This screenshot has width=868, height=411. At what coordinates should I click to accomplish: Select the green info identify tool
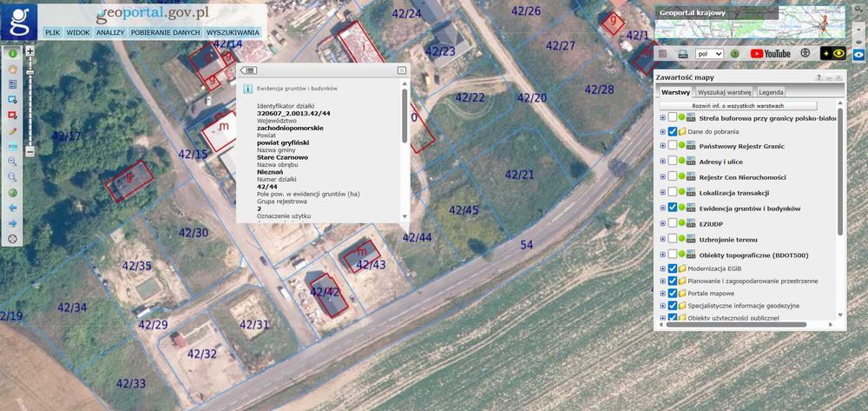(x=12, y=54)
